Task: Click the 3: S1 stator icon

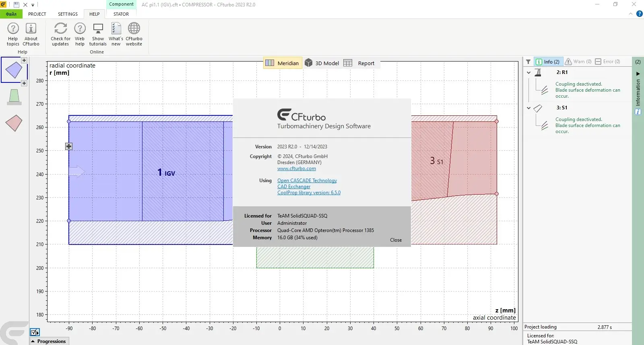Action: [x=538, y=108]
